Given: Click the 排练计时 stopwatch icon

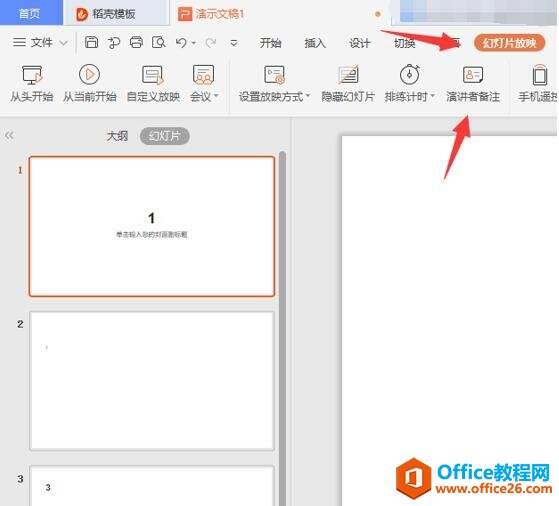Looking at the screenshot, I should click(409, 74).
